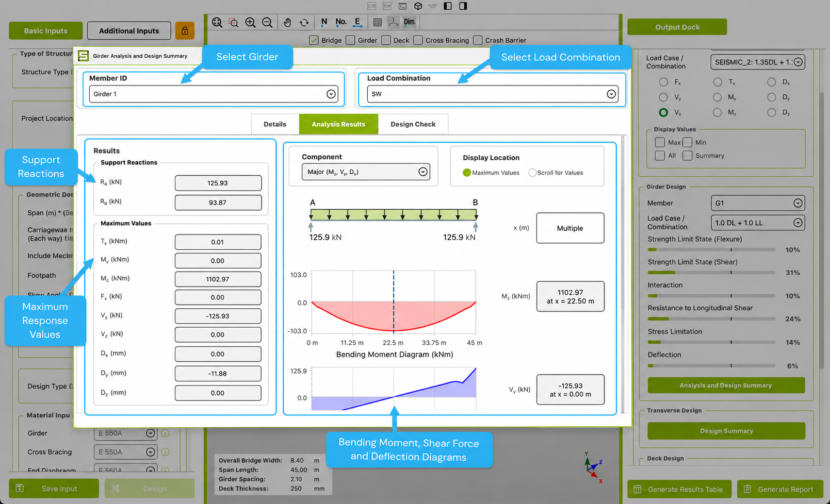Image resolution: width=830 pixels, height=504 pixels.
Task: Check the Deck checkbox
Action: tap(386, 40)
